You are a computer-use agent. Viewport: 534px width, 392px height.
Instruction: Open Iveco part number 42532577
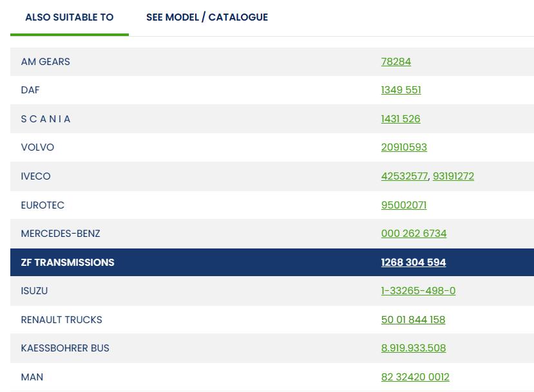[404, 176]
